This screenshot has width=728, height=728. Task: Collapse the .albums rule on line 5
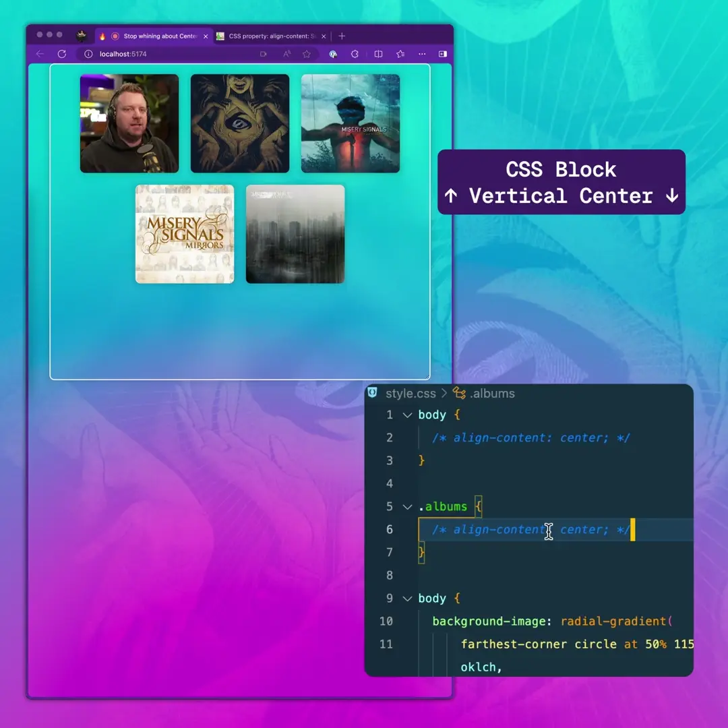point(407,506)
